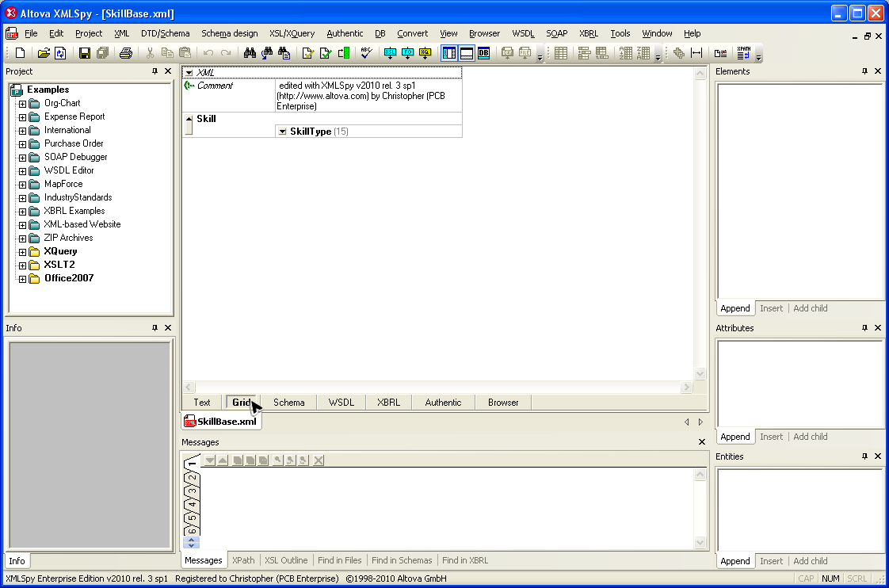Select the XSLT2 project folder
The image size is (889, 588).
coord(59,265)
